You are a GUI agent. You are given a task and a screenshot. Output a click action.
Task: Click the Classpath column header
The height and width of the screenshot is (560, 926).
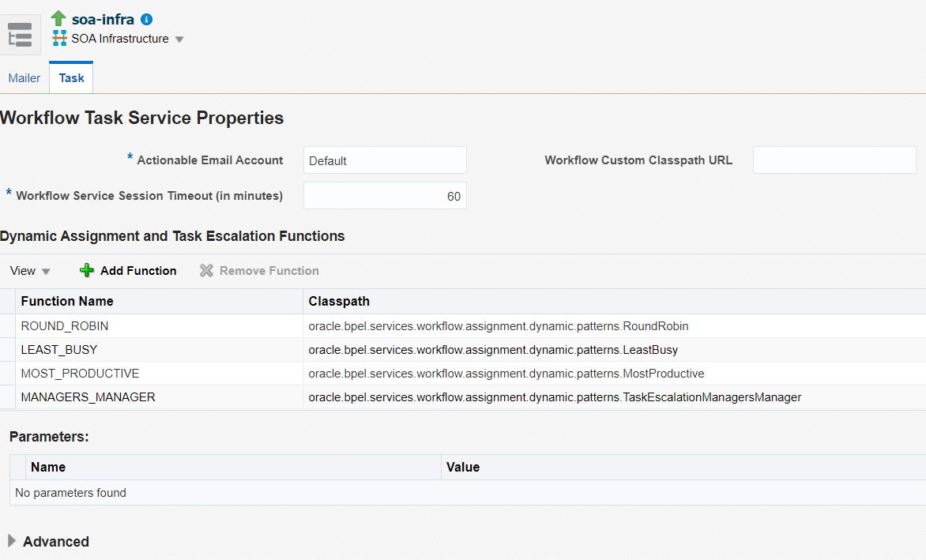(x=614, y=301)
